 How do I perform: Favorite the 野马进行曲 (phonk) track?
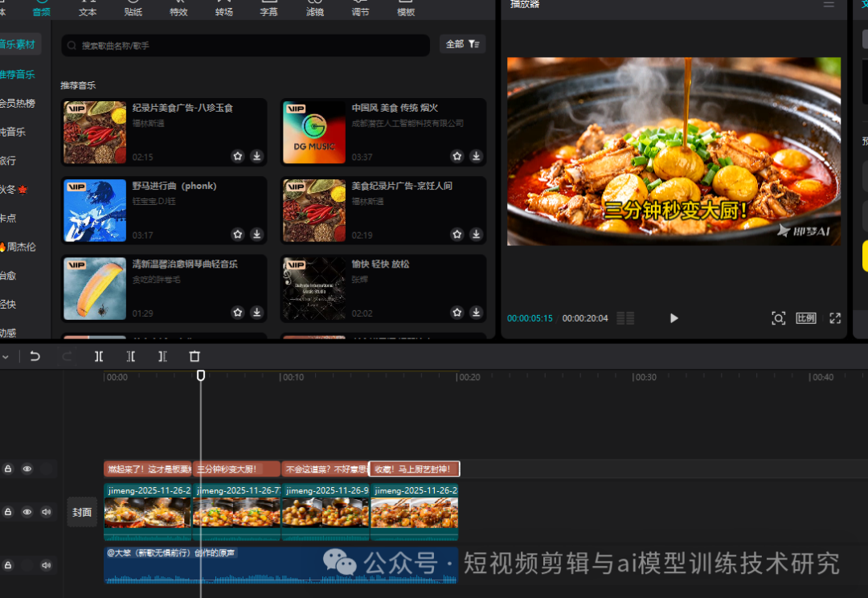click(x=238, y=234)
